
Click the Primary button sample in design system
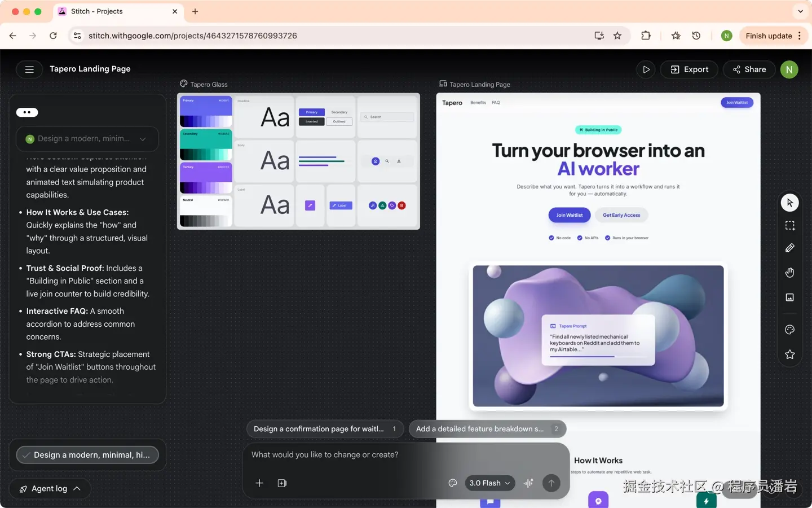coord(312,112)
